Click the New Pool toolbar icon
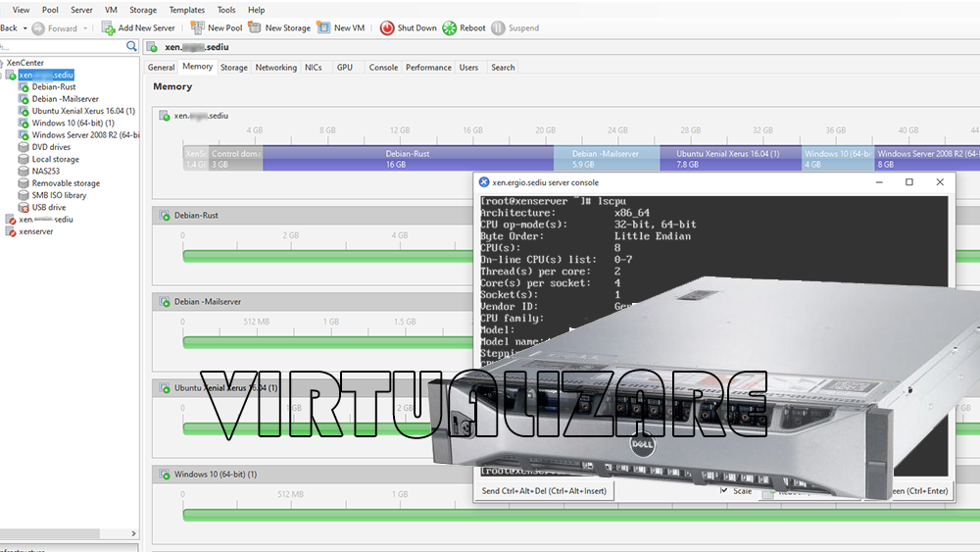The width and height of the screenshot is (980, 552). click(x=198, y=27)
